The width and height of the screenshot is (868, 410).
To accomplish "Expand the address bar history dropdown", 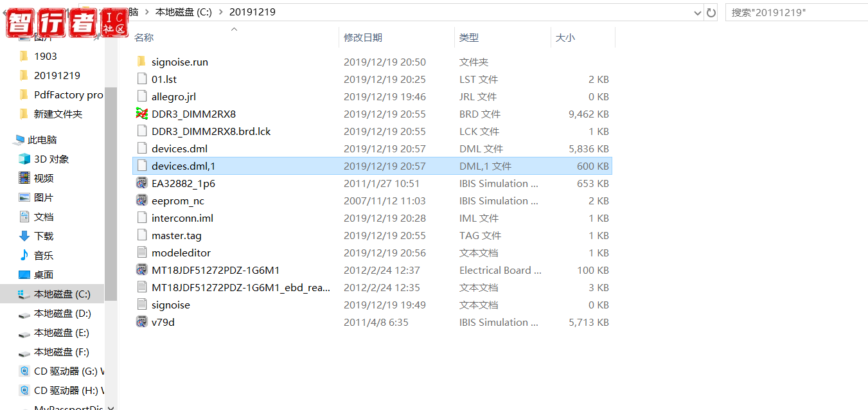I will [x=698, y=12].
